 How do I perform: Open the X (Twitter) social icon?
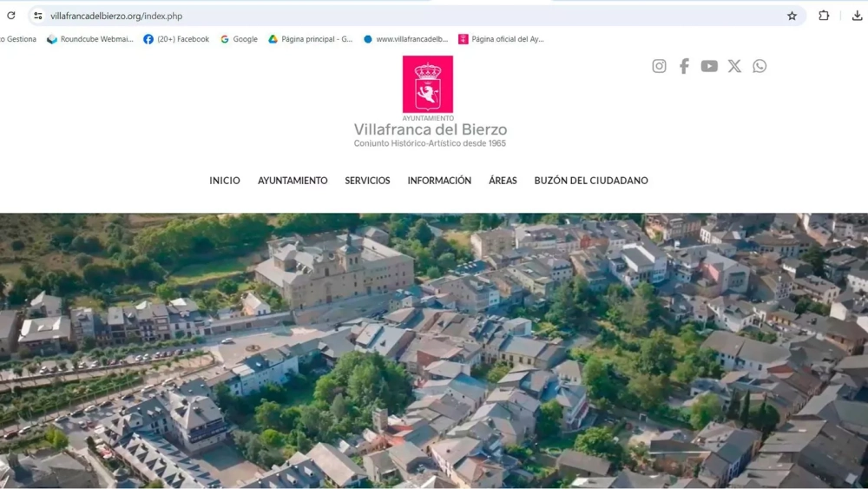click(734, 66)
